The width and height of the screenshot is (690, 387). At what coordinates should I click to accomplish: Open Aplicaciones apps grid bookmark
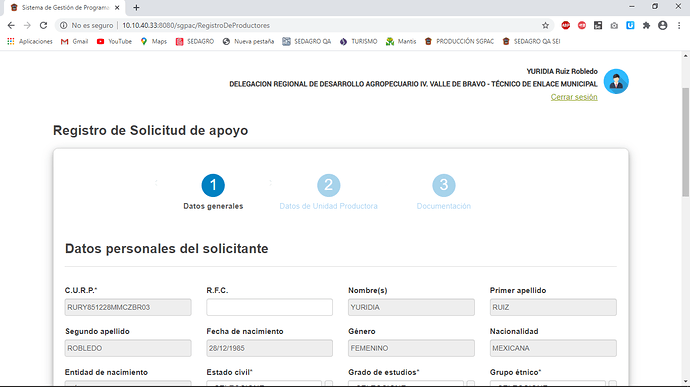click(29, 41)
